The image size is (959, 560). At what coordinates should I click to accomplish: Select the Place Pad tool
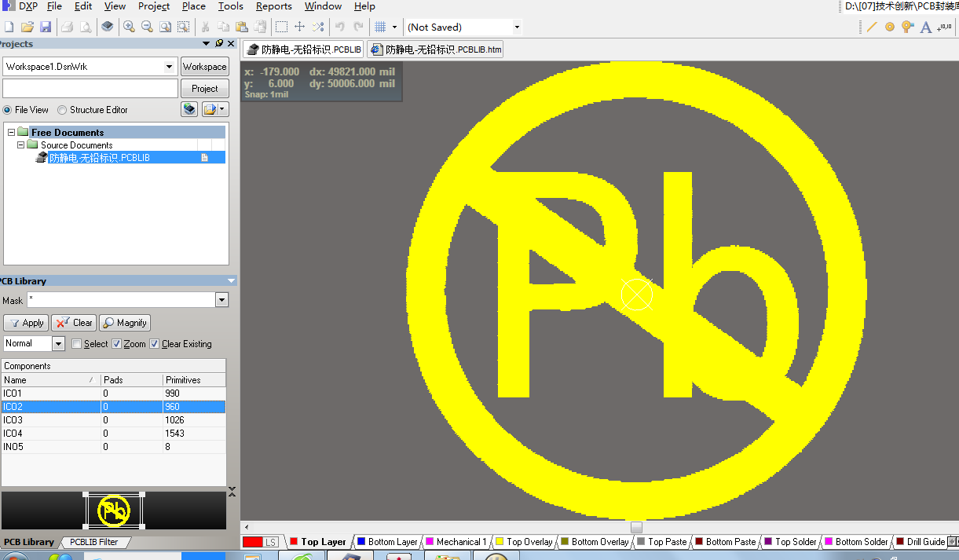890,27
